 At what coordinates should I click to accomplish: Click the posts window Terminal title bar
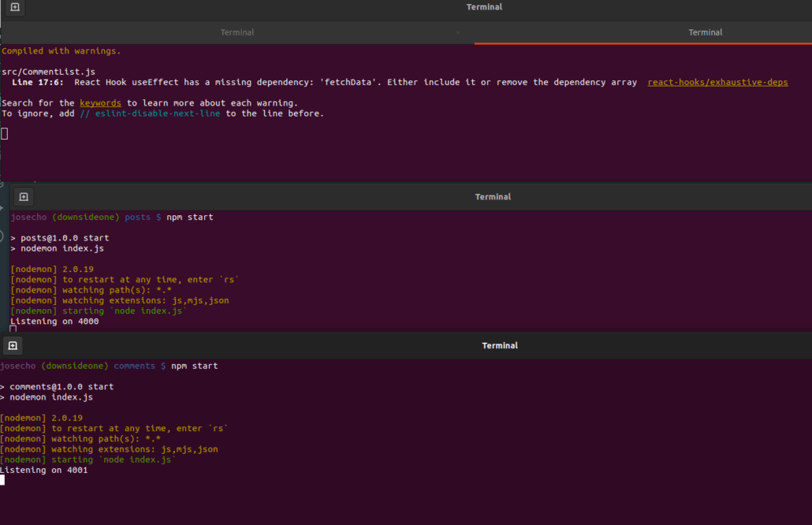(x=493, y=197)
